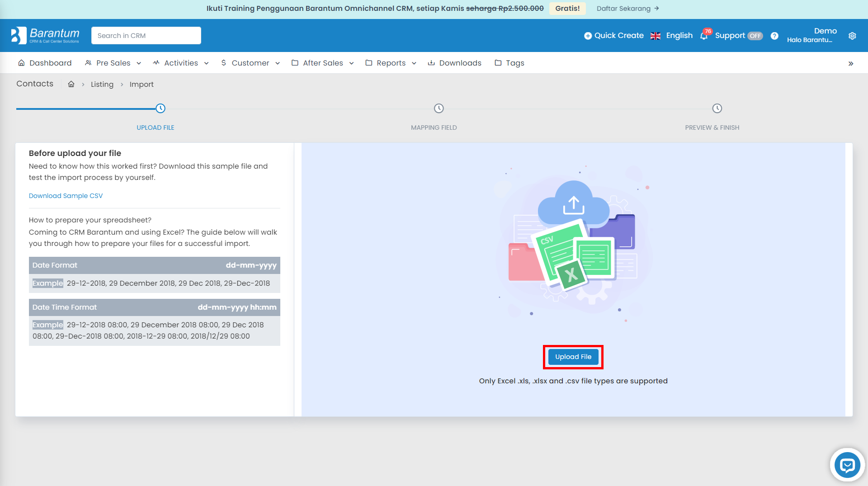Click the Quick Create plus icon
868x486 pixels.
588,36
